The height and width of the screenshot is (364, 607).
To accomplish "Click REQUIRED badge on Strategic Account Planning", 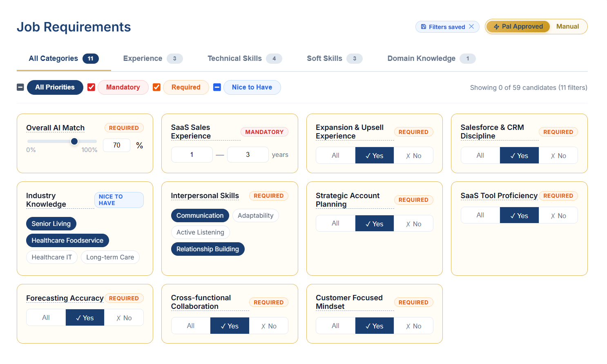I will (413, 200).
